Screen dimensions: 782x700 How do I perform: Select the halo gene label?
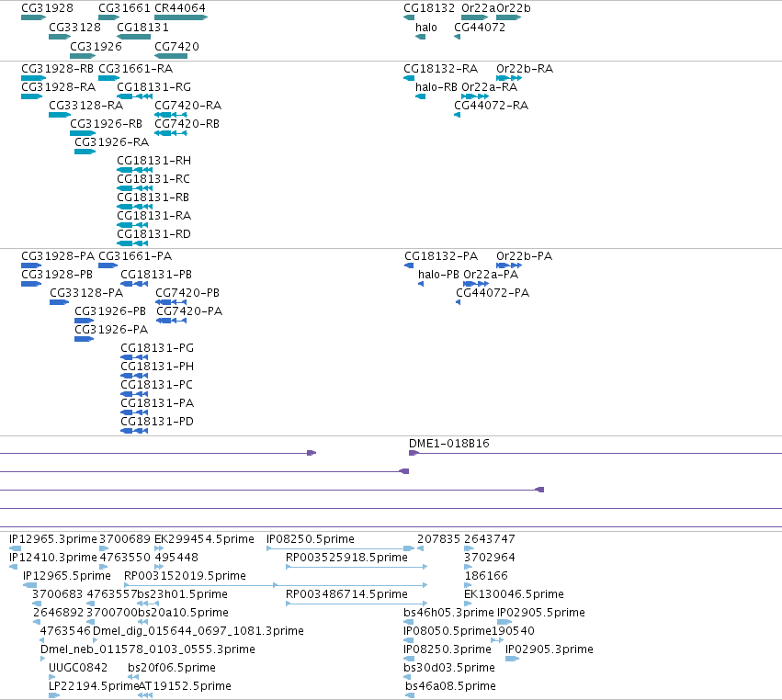pos(425,27)
